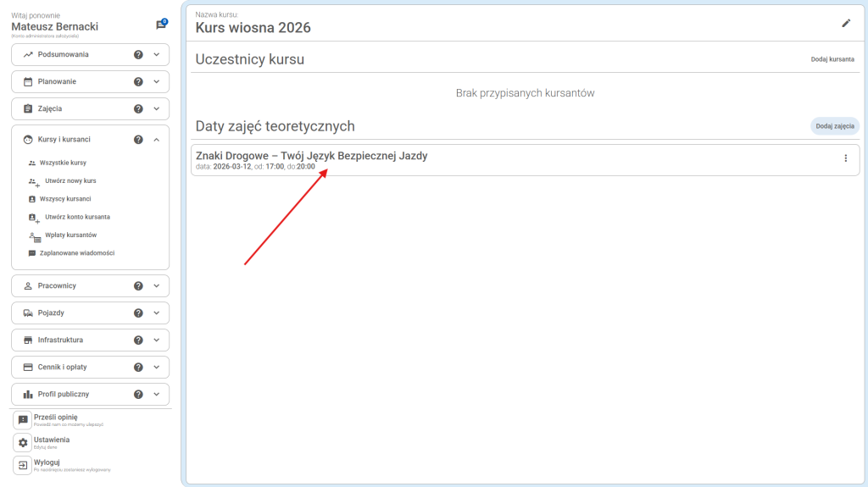This screenshot has width=868, height=487.
Task: Open Zaplanowane wiadomości in the sidebar
Action: coord(76,253)
